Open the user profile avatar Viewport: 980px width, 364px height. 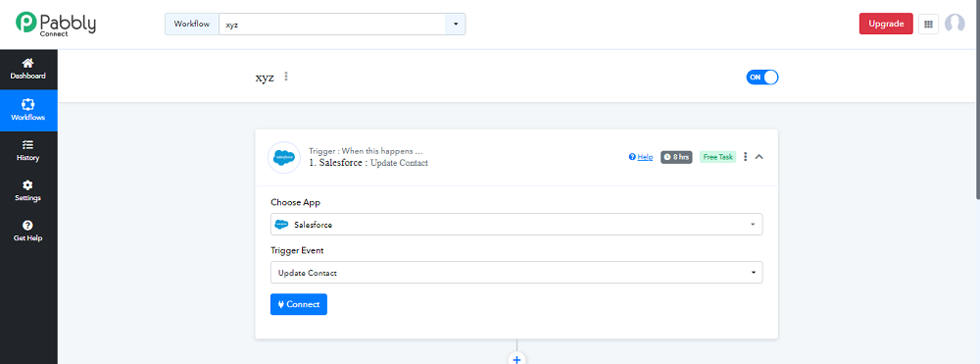tap(955, 24)
